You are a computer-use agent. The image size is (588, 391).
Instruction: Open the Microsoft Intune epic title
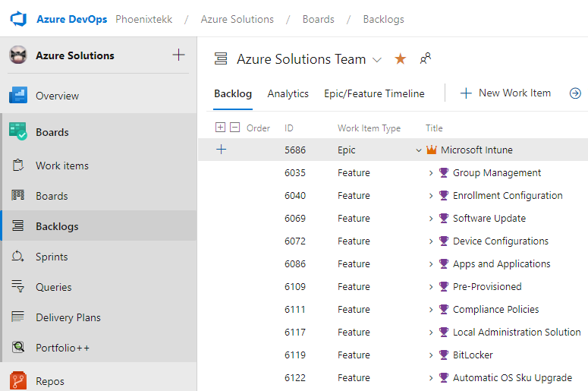476,150
